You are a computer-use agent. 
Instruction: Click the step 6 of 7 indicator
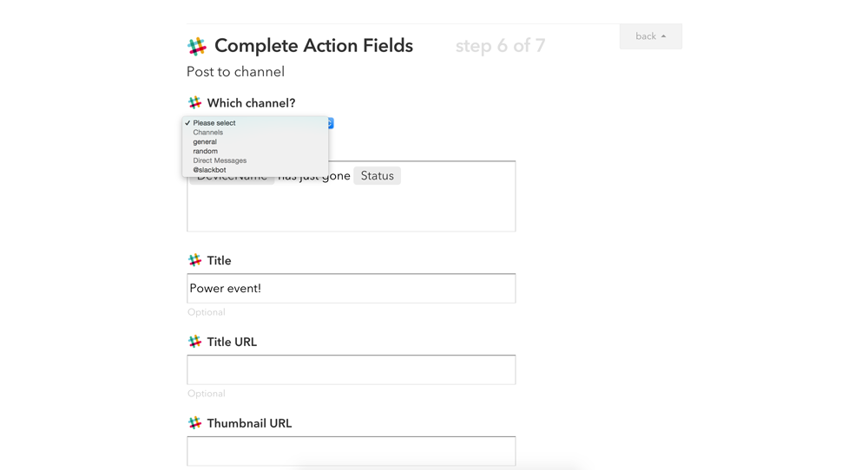500,46
